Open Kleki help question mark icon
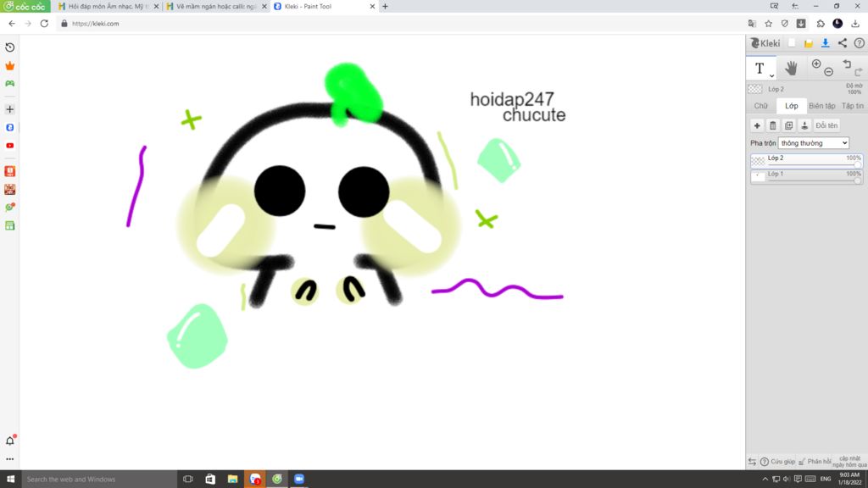 860,43
